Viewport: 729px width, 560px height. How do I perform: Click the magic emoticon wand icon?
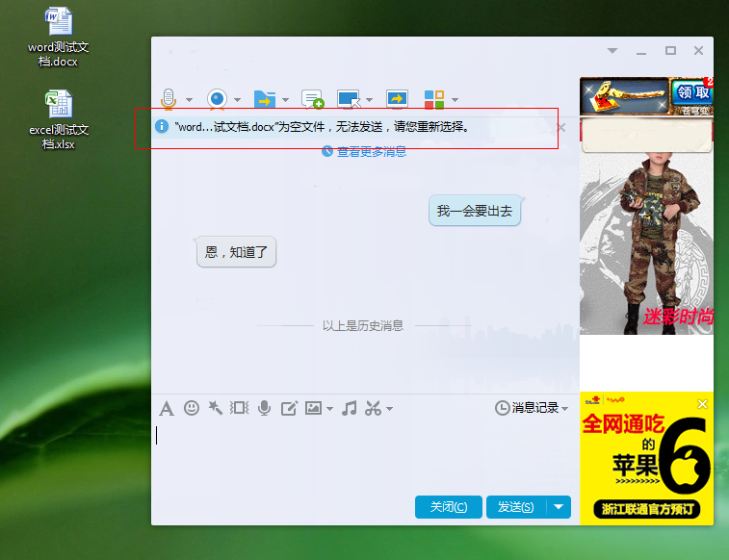[x=216, y=408]
